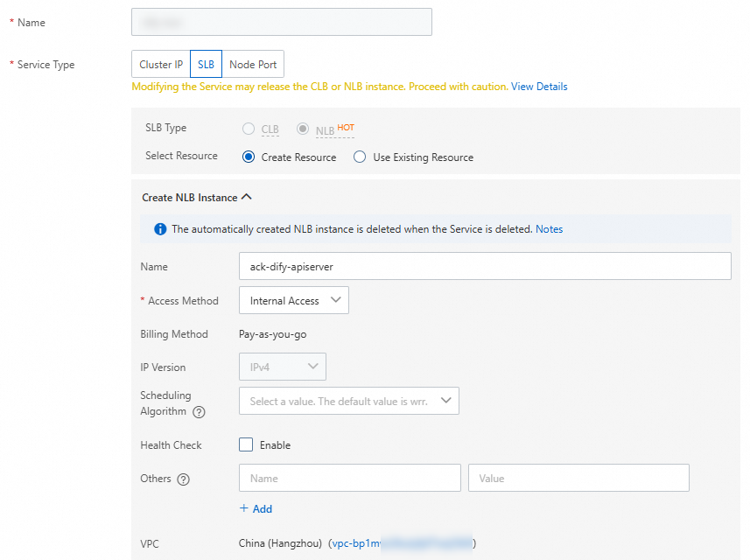The height and width of the screenshot is (560, 750).
Task: Open the Access Method dropdown
Action: (293, 300)
